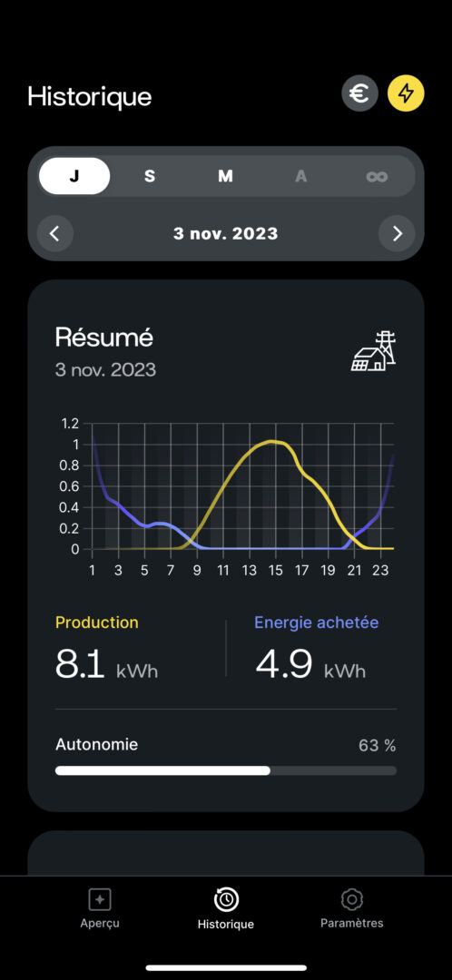Tap the house and pylon grid icon

373,352
